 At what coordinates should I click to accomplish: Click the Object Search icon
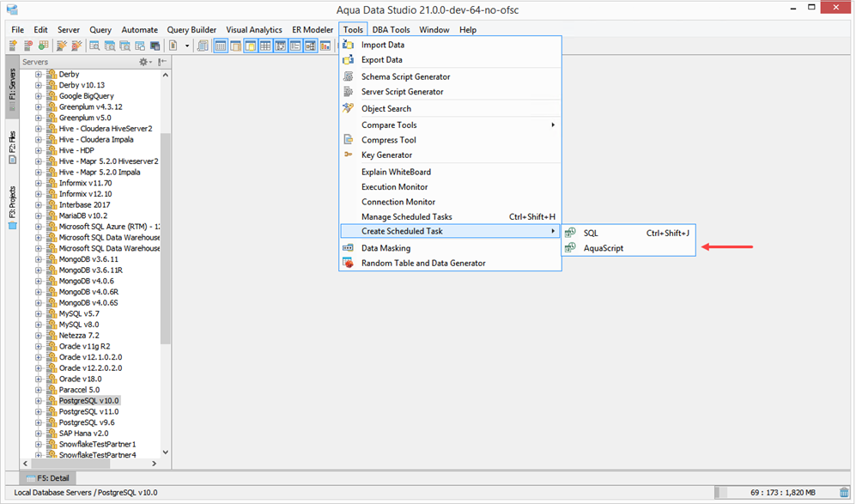(349, 108)
